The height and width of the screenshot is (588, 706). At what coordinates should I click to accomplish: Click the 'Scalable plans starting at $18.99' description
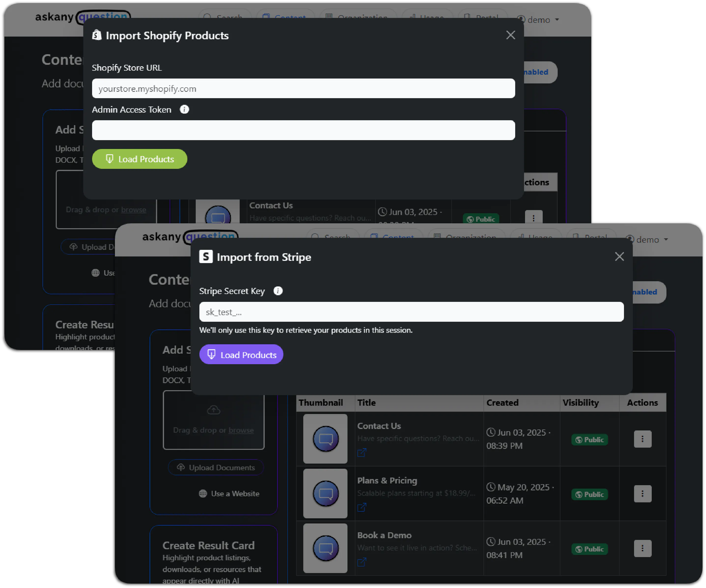[x=416, y=493]
